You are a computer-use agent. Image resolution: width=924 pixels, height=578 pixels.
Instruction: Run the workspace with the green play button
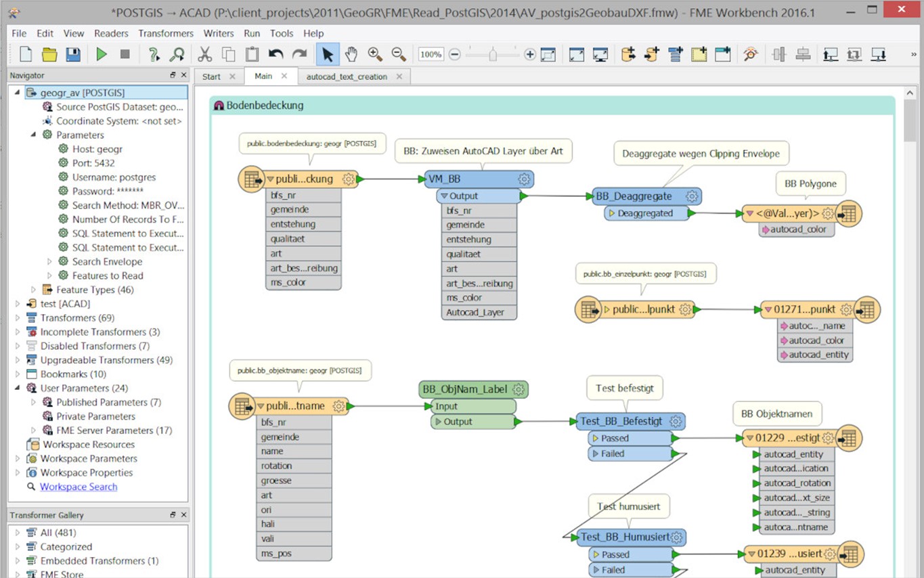[102, 55]
